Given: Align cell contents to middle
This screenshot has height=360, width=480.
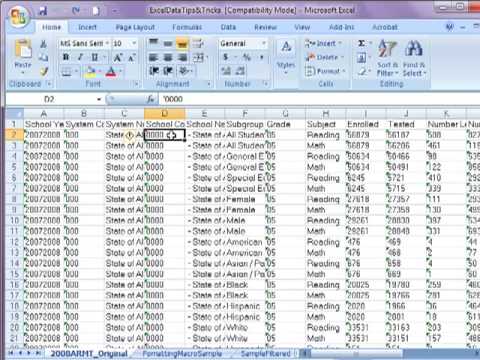Looking at the screenshot, I should pos(168,43).
